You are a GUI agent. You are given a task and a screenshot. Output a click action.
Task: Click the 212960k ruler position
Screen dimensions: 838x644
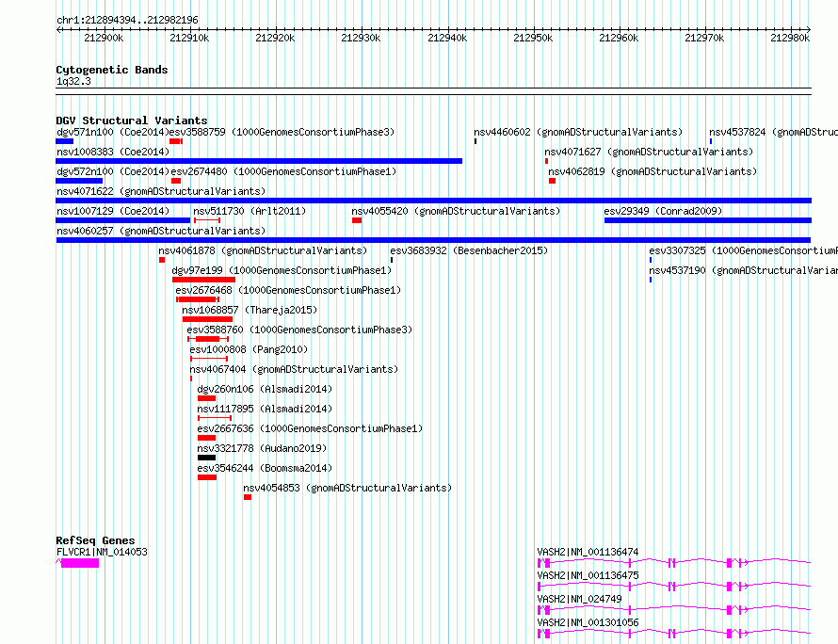(x=619, y=38)
